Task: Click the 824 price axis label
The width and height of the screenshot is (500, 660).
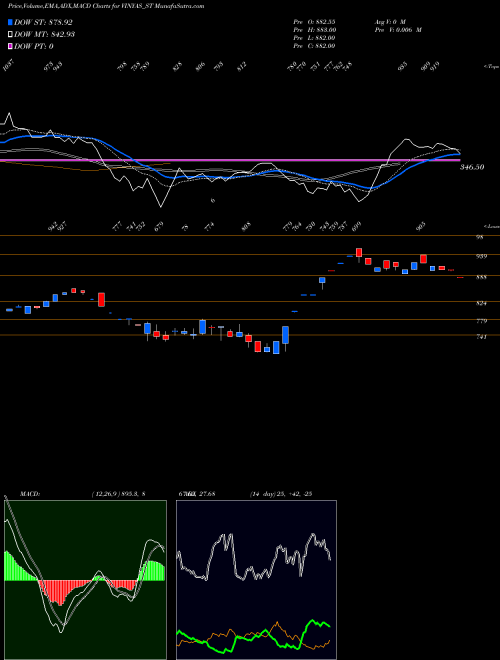Action: (481, 303)
